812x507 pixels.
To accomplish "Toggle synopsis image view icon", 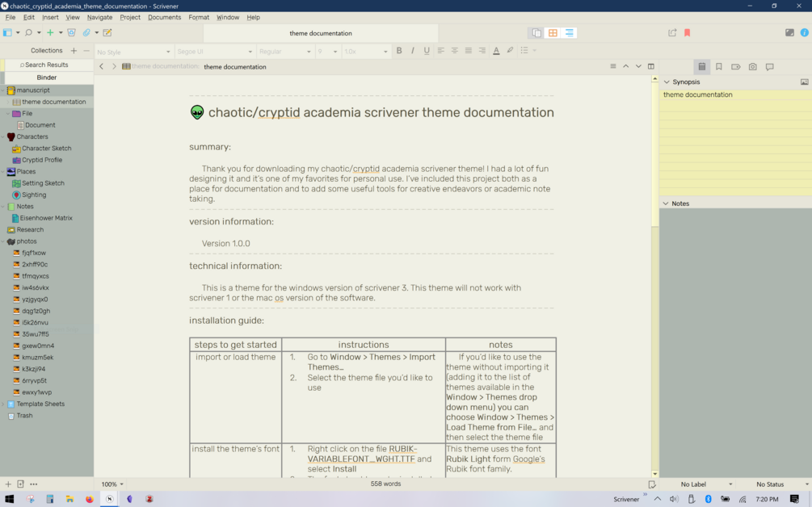I will click(x=804, y=82).
